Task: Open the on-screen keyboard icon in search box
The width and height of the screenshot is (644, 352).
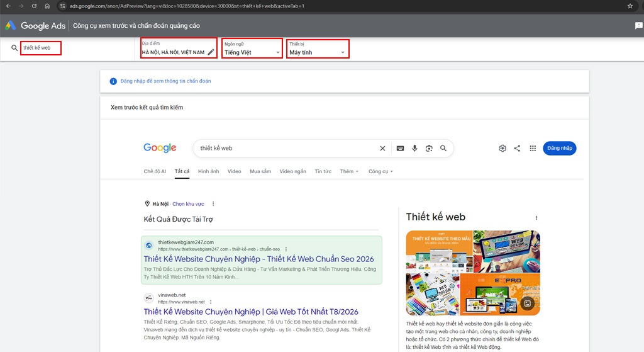Action: tap(400, 149)
